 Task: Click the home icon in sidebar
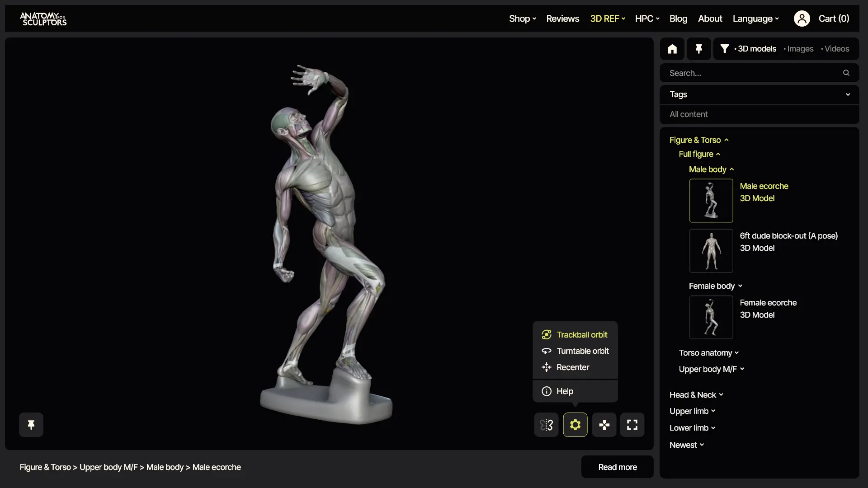click(x=672, y=49)
